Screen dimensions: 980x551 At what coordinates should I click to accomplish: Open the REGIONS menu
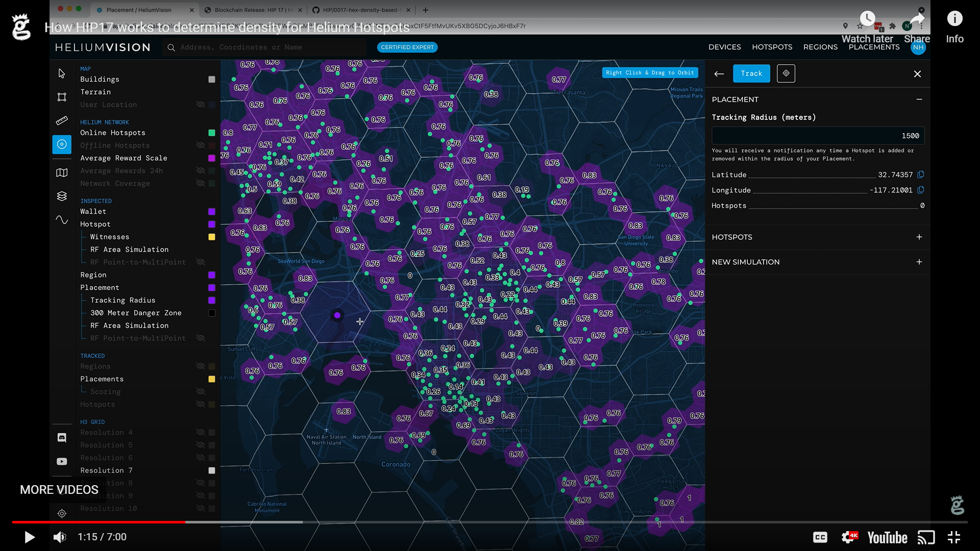pyautogui.click(x=821, y=47)
